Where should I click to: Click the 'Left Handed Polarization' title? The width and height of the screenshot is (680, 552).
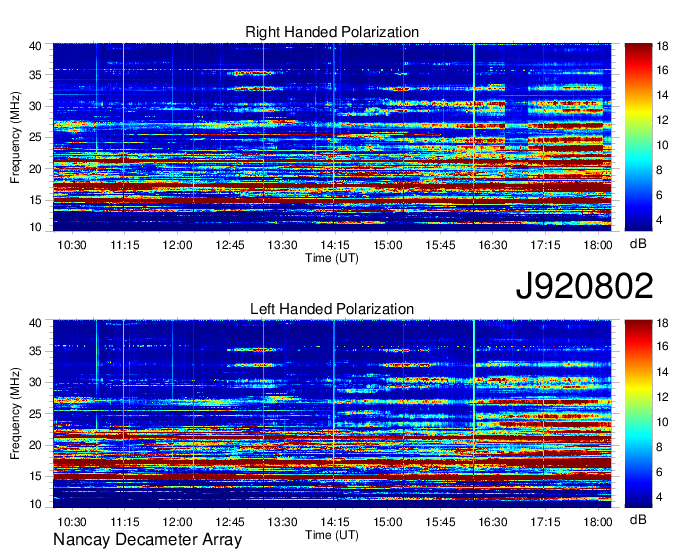pyautogui.click(x=332, y=309)
